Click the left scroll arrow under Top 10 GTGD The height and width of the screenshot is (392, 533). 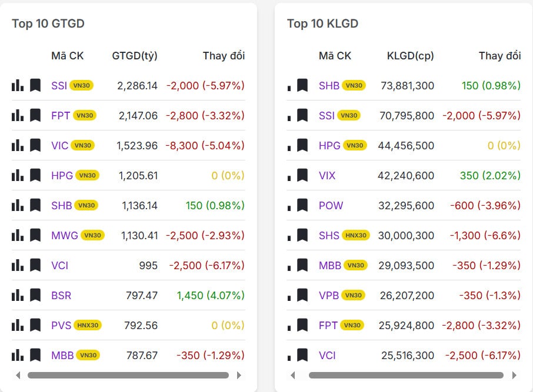pos(18,375)
